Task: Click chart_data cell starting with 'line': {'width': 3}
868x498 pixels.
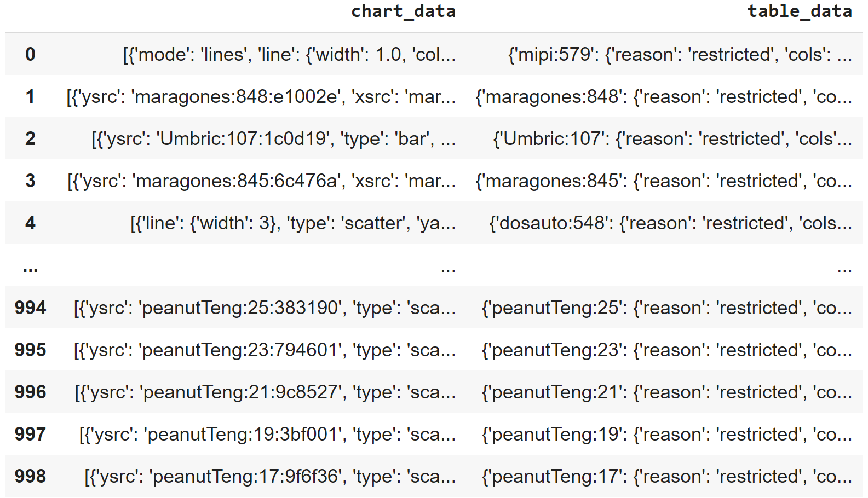Action: click(x=293, y=223)
